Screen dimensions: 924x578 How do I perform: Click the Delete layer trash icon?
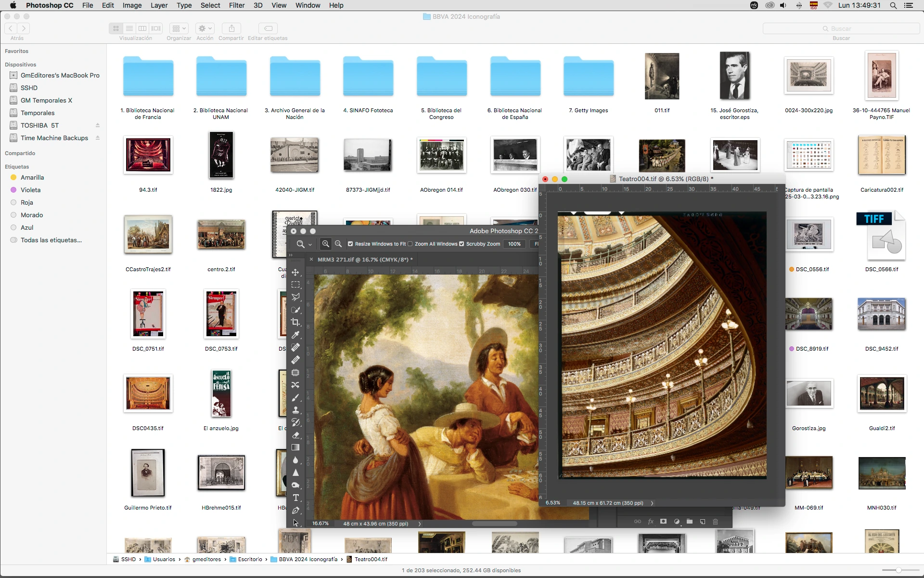click(x=716, y=521)
